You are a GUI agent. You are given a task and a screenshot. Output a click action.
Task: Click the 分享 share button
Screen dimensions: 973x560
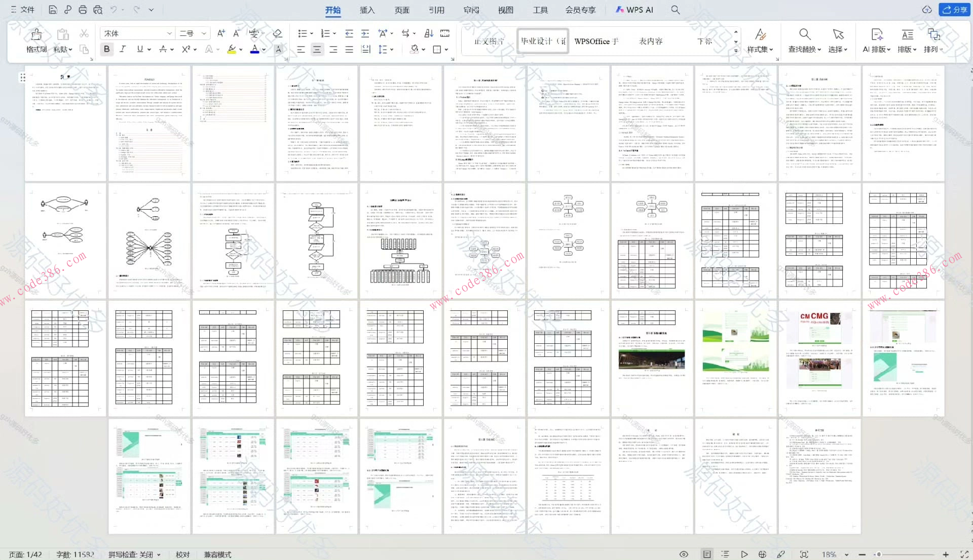click(x=954, y=10)
